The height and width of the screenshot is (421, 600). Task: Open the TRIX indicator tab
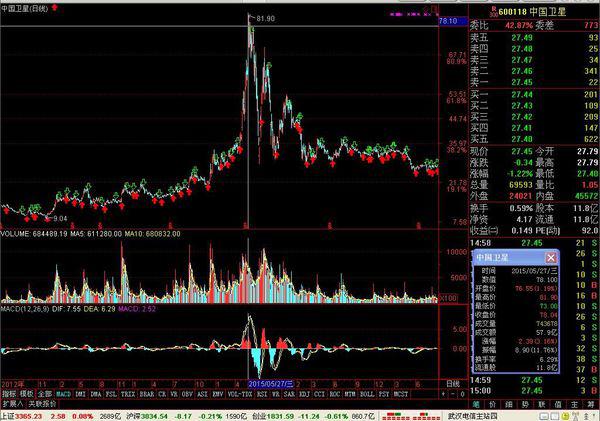point(128,393)
